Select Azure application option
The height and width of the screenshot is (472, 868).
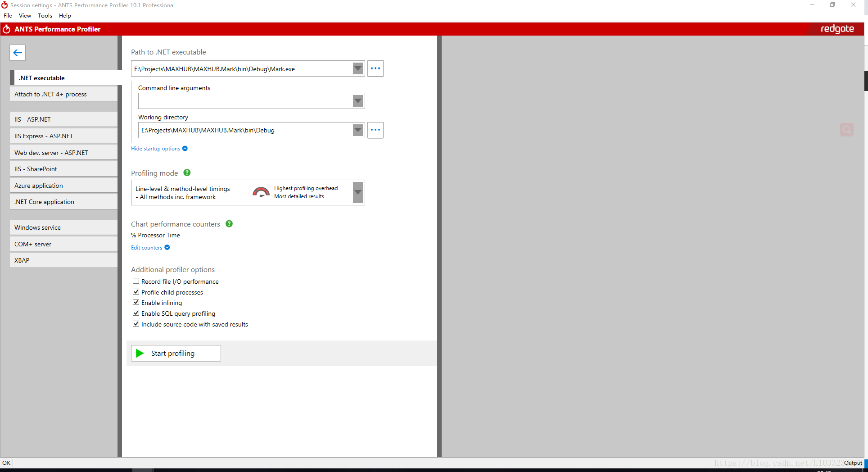point(63,186)
